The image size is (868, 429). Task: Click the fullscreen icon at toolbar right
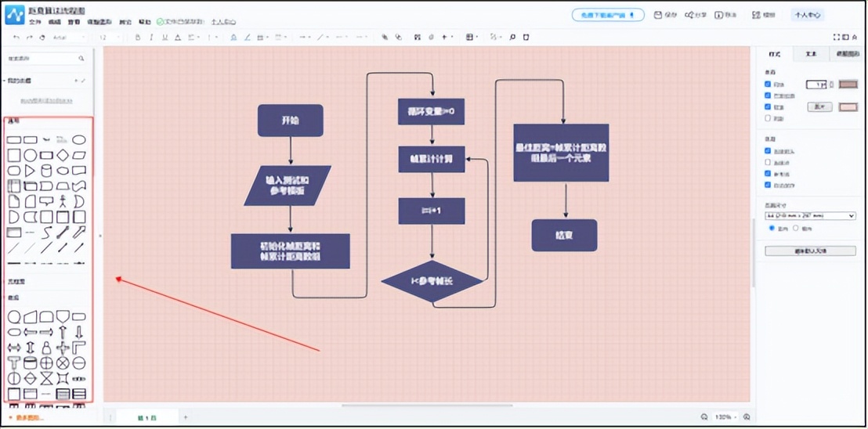837,38
